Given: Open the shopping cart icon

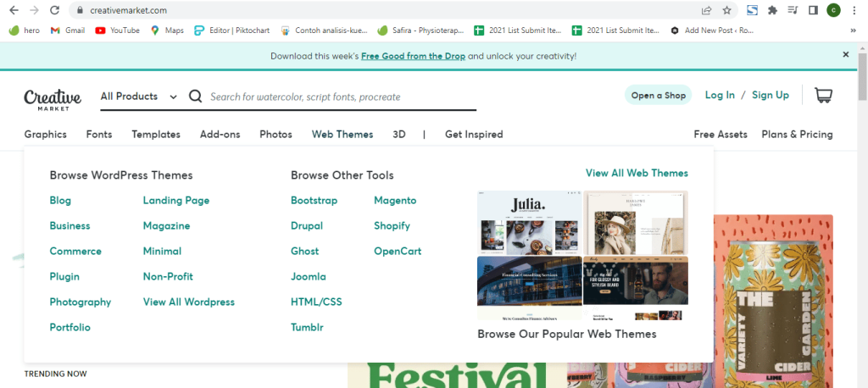Looking at the screenshot, I should [x=823, y=95].
